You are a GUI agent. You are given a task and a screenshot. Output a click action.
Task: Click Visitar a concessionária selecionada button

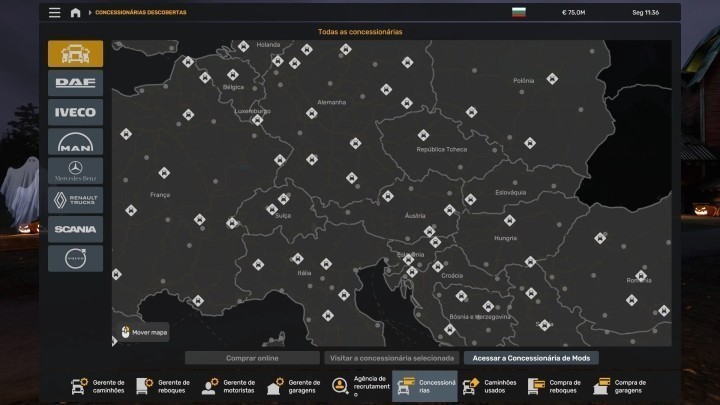pos(392,358)
